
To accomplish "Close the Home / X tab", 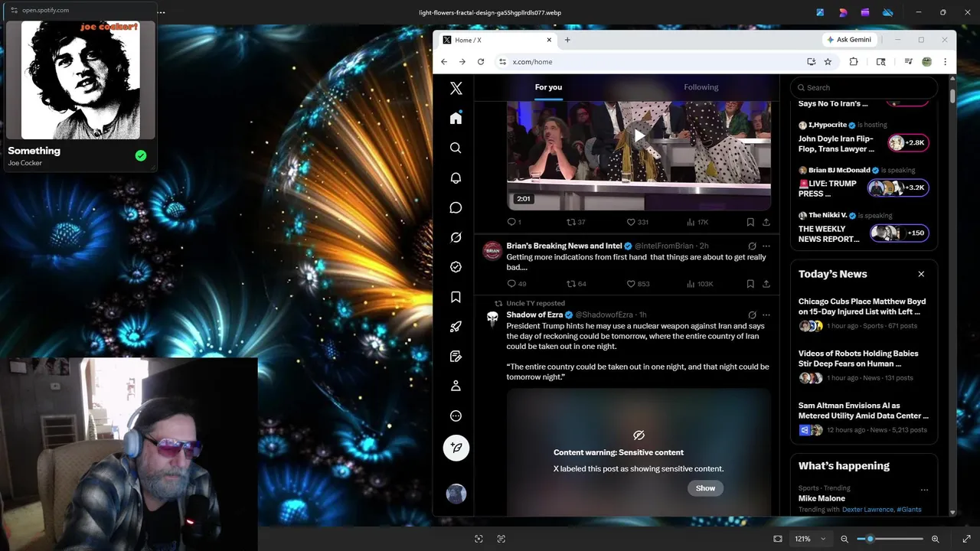I will 549,40.
